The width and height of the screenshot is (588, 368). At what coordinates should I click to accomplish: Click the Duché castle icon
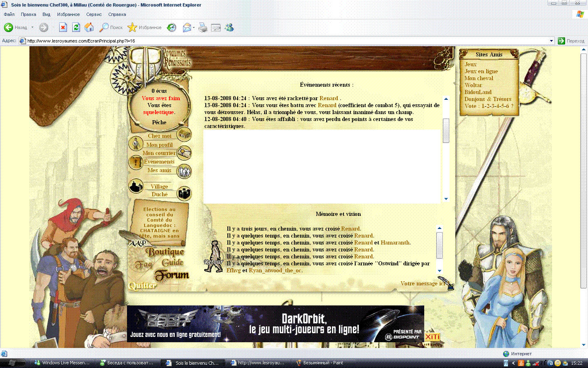pyautogui.click(x=185, y=193)
